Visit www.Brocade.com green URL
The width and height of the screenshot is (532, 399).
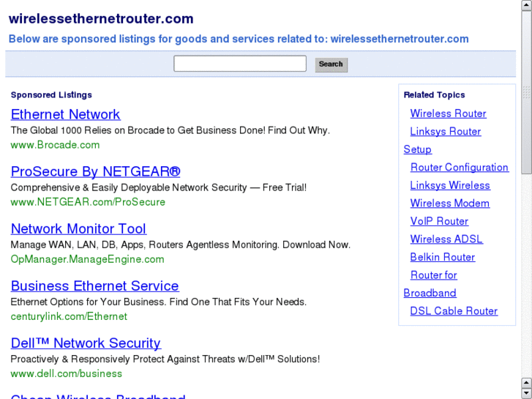click(55, 145)
